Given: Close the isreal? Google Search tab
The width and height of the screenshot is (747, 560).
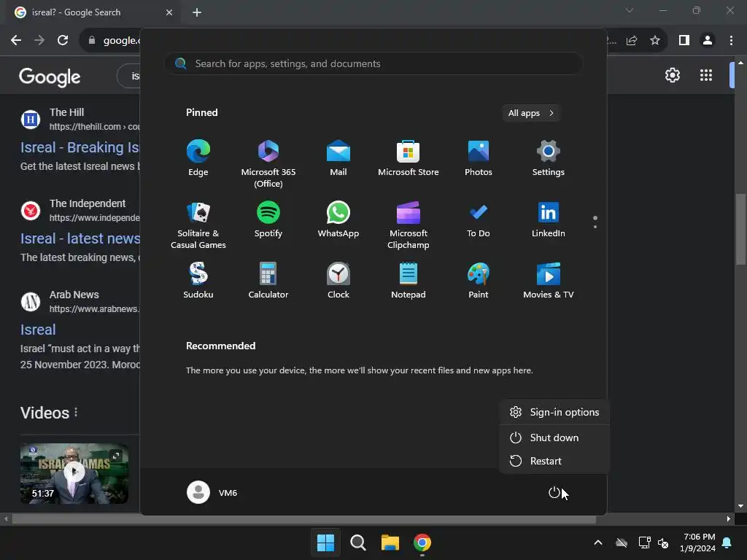Looking at the screenshot, I should (169, 12).
